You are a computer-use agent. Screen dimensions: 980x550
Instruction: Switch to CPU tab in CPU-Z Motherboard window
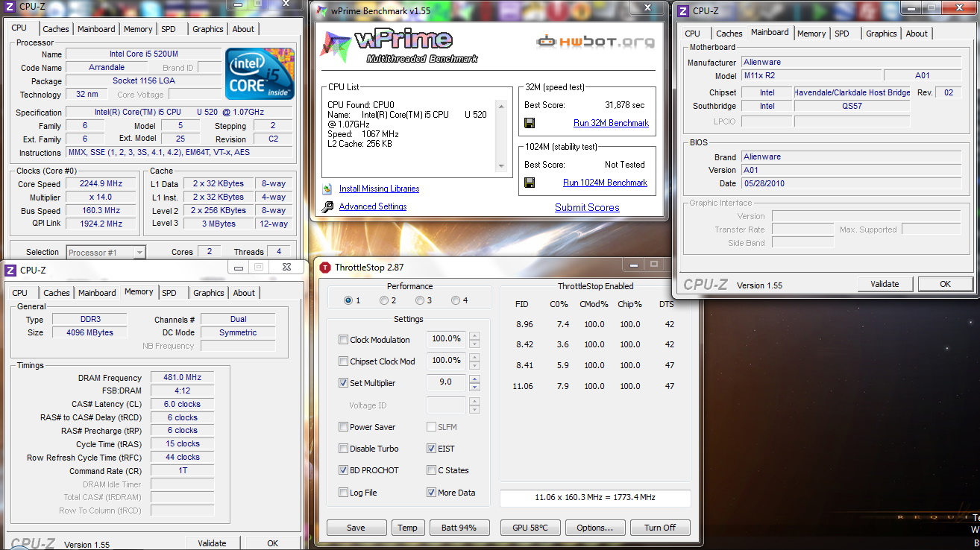(x=692, y=34)
